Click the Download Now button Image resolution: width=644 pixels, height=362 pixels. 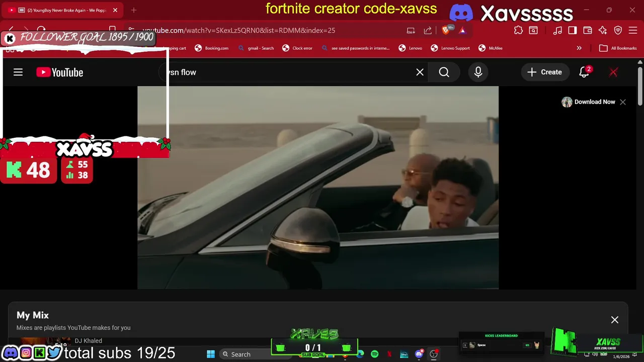pyautogui.click(x=589, y=102)
